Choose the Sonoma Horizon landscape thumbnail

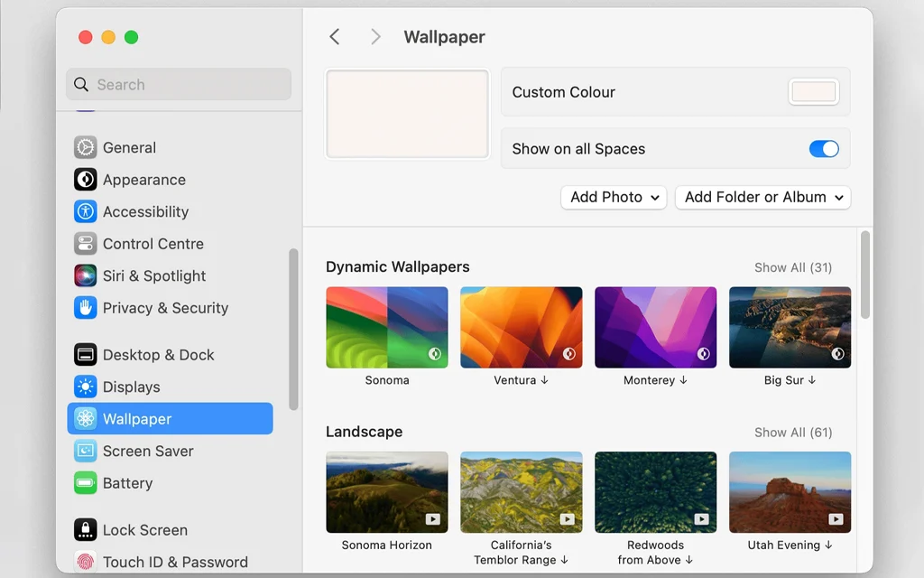[x=386, y=492]
